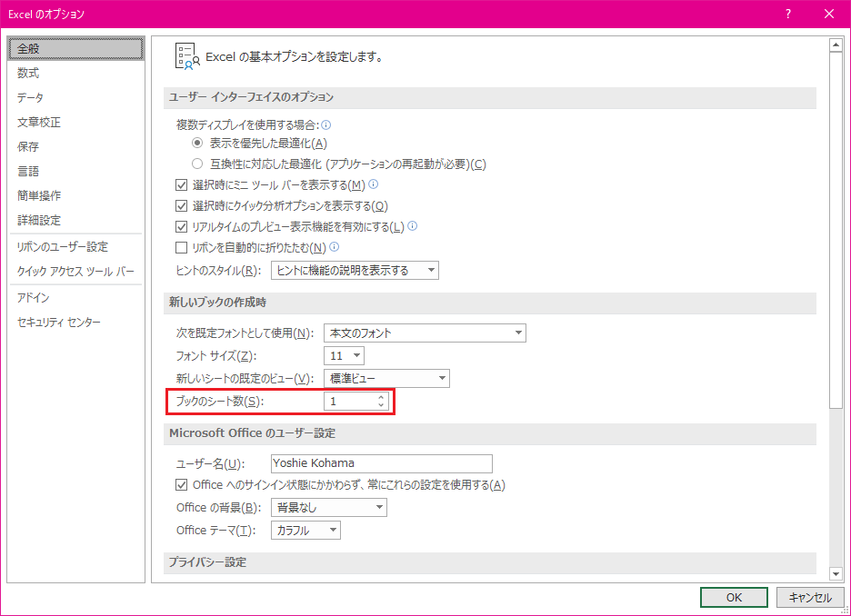The width and height of the screenshot is (851, 616).
Task: Open アドイン category in sidebar
Action: coord(76,298)
